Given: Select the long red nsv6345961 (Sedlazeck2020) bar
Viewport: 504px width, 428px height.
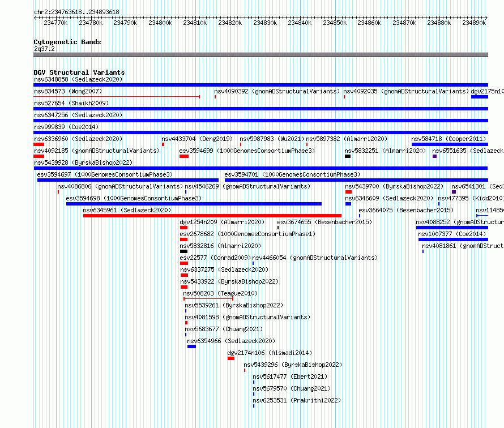Looking at the screenshot, I should 212,216.
